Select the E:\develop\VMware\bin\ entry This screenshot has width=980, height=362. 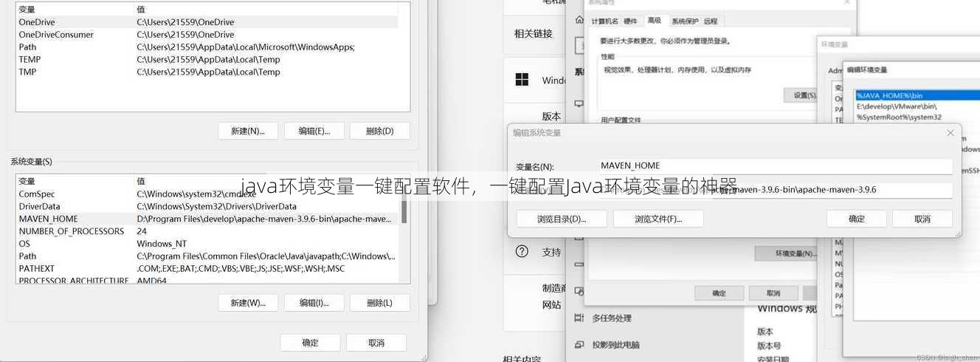(917, 106)
